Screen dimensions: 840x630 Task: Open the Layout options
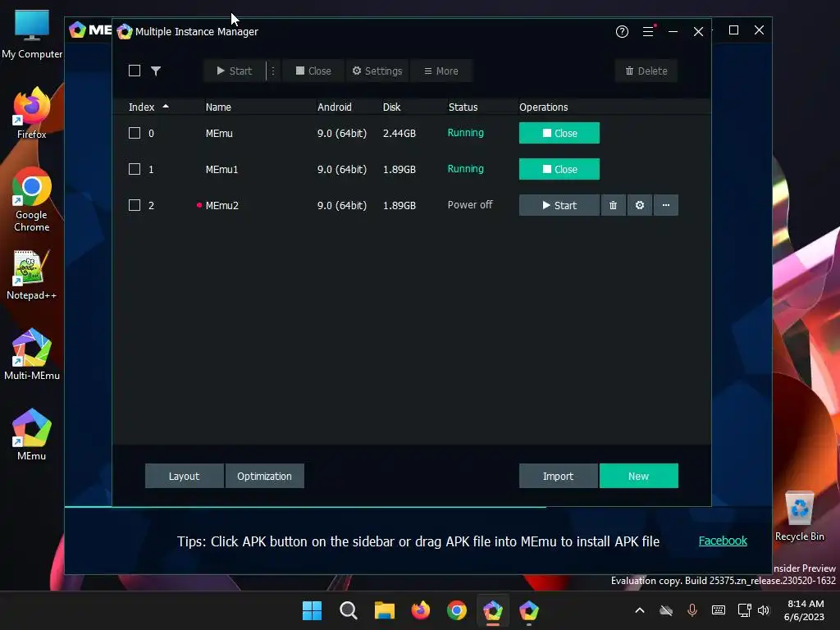[x=185, y=476]
